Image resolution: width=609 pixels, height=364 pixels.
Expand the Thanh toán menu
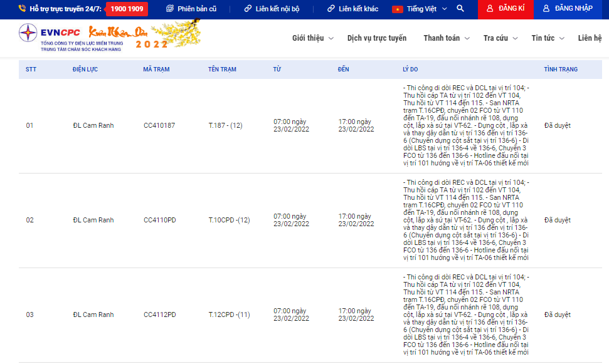446,38
